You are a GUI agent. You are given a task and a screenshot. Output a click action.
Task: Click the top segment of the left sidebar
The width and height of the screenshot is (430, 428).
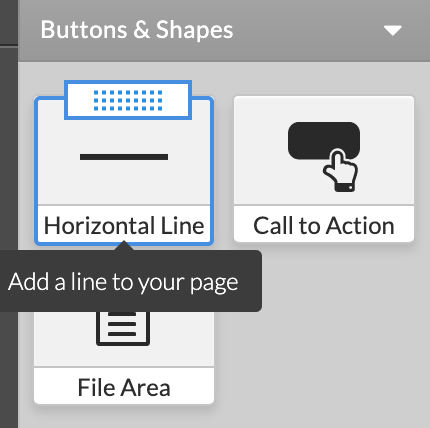coord(9,22)
